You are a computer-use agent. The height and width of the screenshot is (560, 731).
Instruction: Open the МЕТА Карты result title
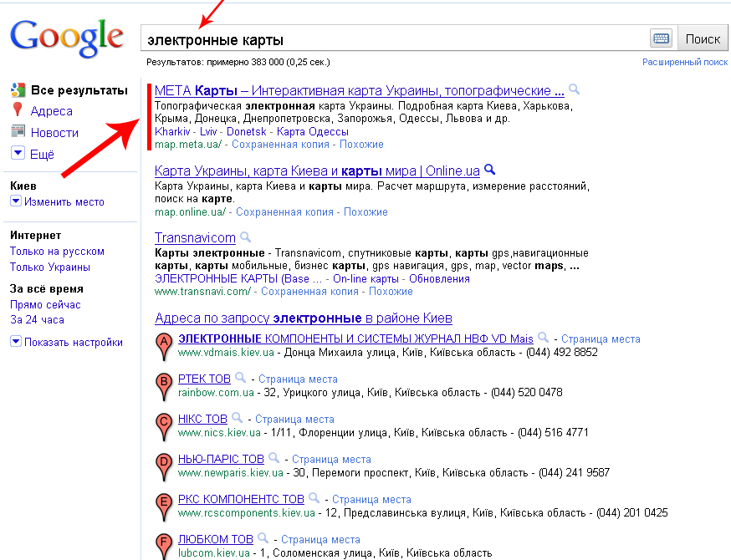pos(360,90)
